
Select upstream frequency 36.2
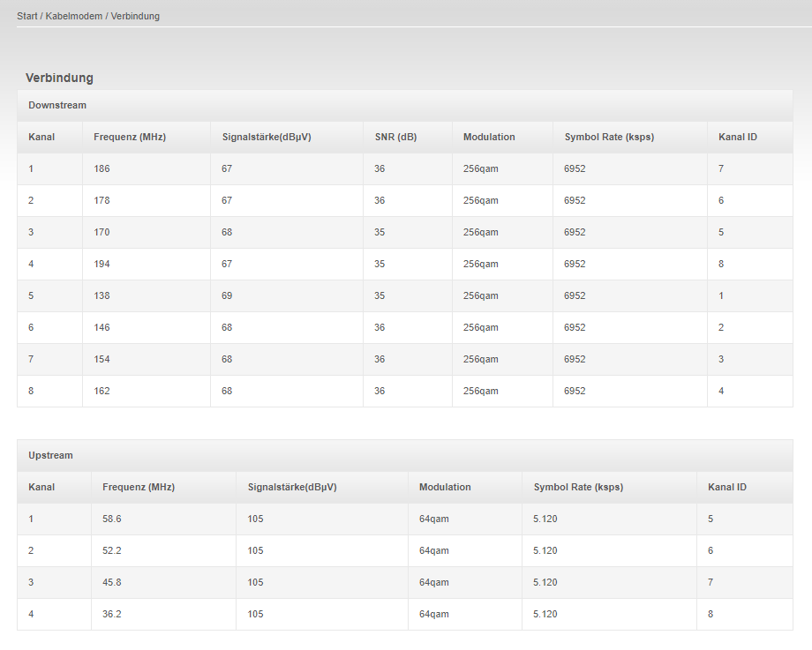click(112, 614)
